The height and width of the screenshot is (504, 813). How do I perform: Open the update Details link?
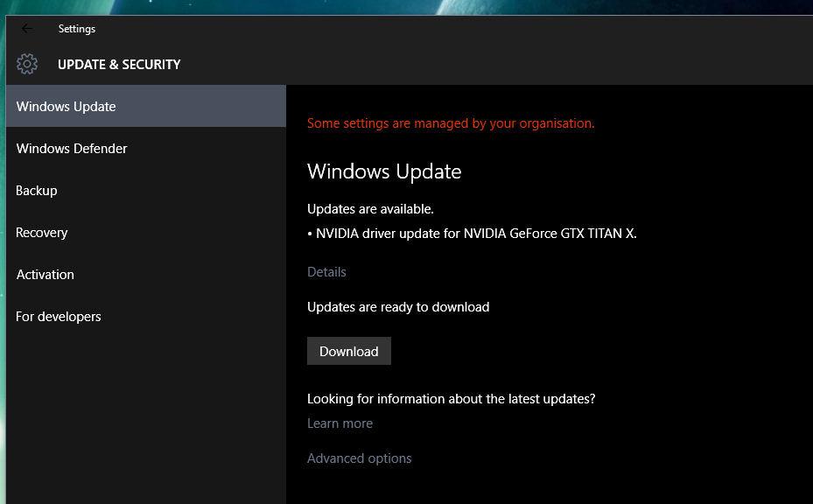tap(326, 272)
